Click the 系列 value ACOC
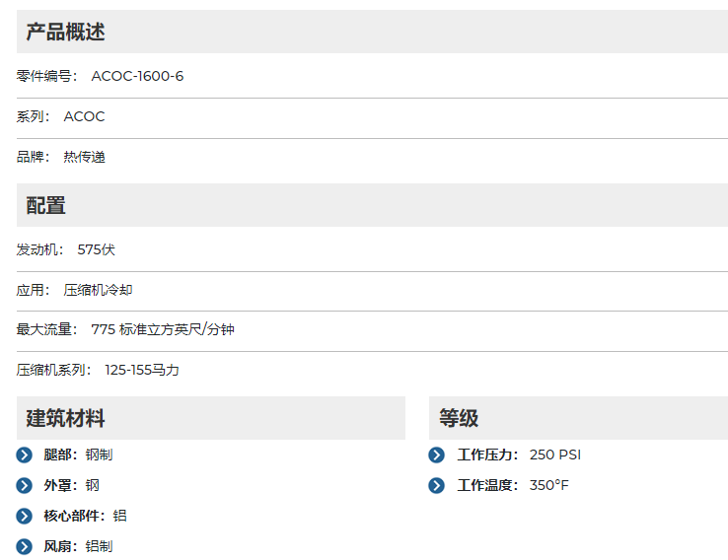Screen dimensions: 728x560 (84, 116)
